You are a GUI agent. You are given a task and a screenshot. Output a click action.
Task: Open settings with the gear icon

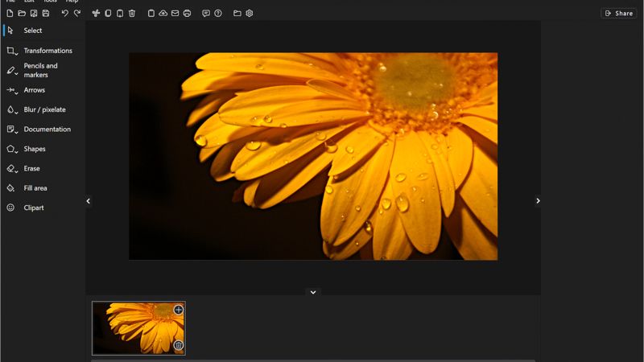(250, 13)
